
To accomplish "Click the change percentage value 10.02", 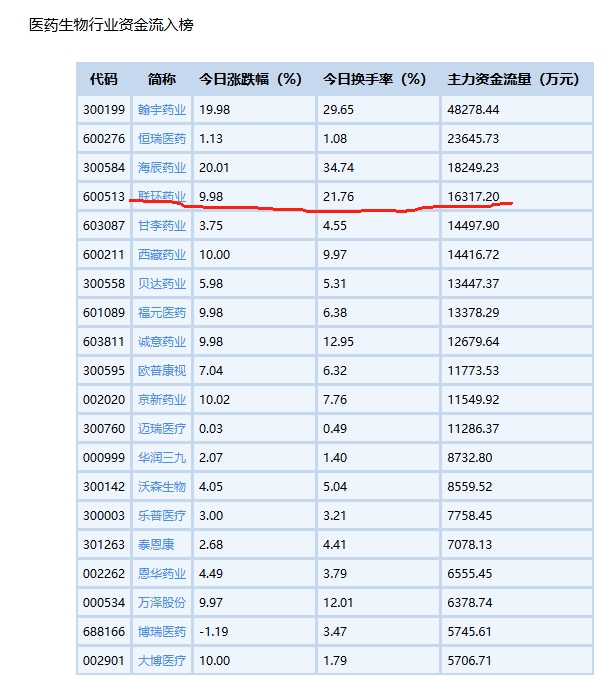I will [214, 400].
